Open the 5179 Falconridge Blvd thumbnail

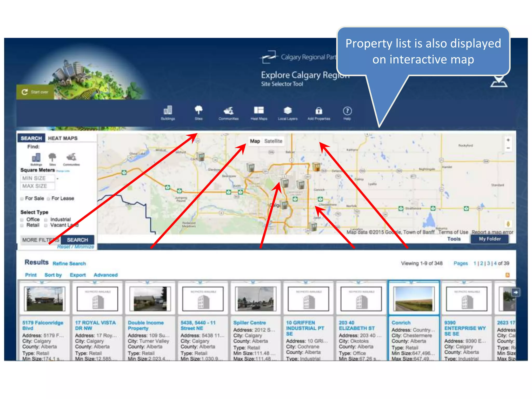44,299
